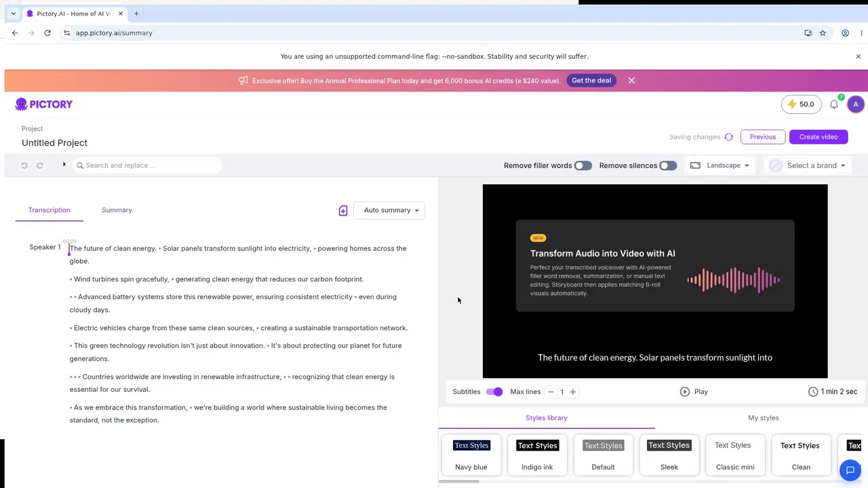Image resolution: width=868 pixels, height=488 pixels.
Task: Switch to the Transcription tab
Action: coord(49,210)
